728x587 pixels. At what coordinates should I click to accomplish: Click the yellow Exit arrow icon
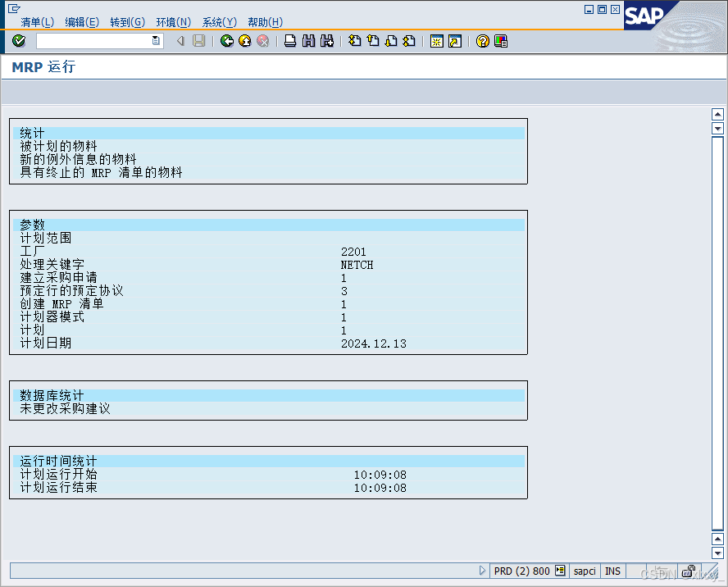pyautogui.click(x=244, y=41)
